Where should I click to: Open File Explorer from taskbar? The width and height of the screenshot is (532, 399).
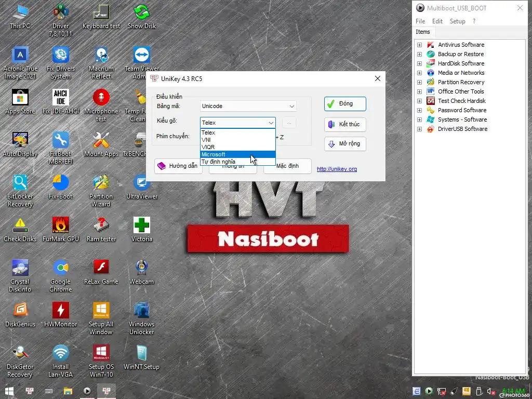(x=68, y=391)
